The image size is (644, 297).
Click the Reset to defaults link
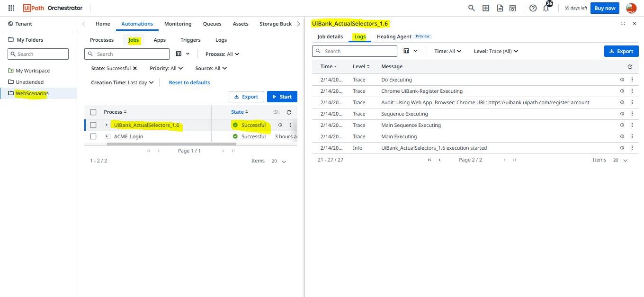click(x=189, y=82)
